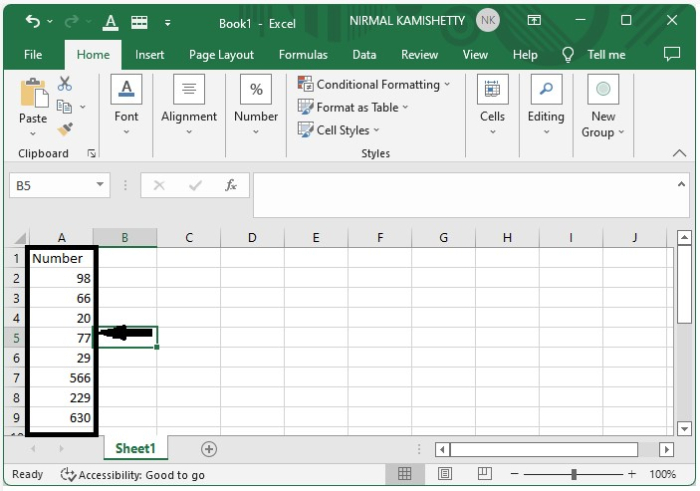Viewport: 700px width, 491px height.
Task: Click the Paste clipboard icon
Action: (x=33, y=95)
